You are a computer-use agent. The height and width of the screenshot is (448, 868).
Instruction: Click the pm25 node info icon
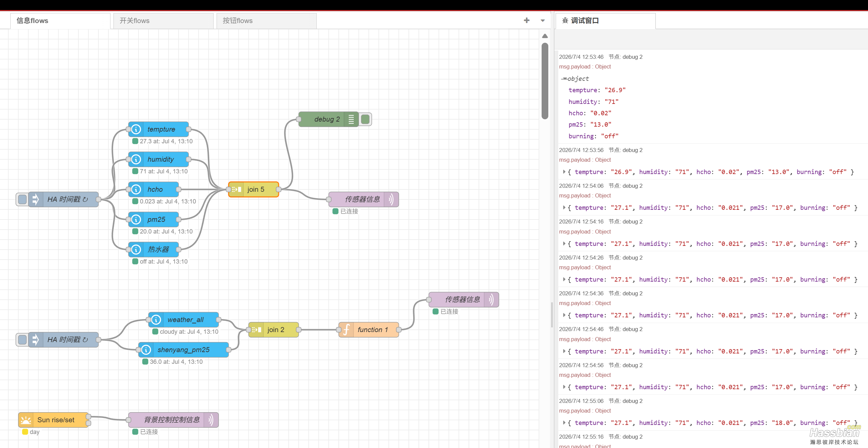136,219
